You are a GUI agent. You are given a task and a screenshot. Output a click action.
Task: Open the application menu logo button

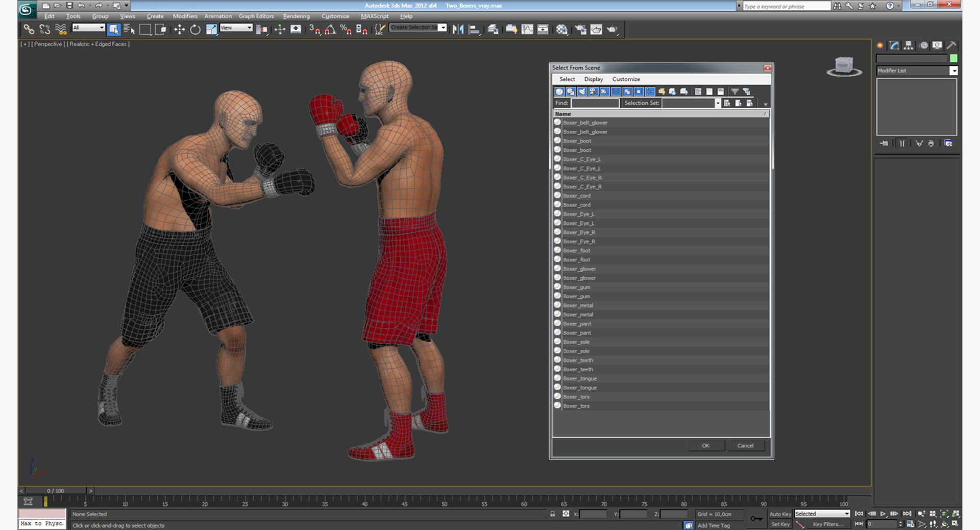(27, 9)
